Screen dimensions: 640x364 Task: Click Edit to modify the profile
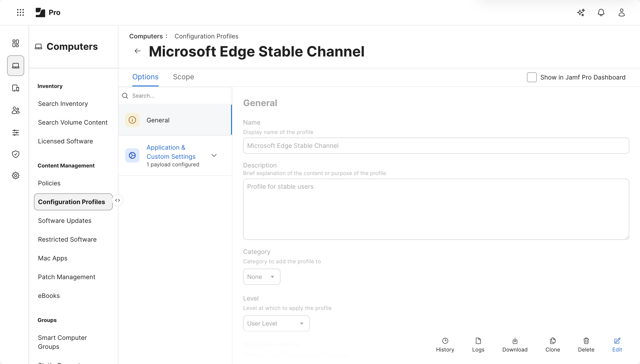617,345
